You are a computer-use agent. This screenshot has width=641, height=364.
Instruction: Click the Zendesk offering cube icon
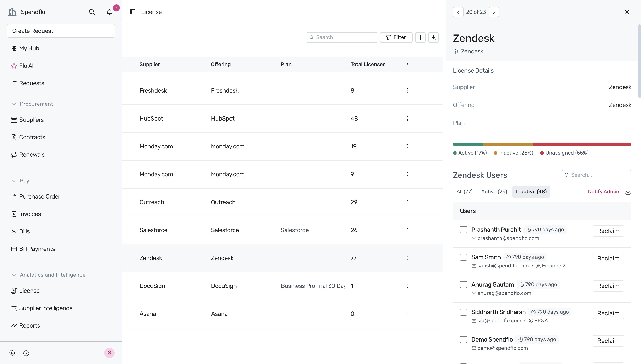pos(455,51)
